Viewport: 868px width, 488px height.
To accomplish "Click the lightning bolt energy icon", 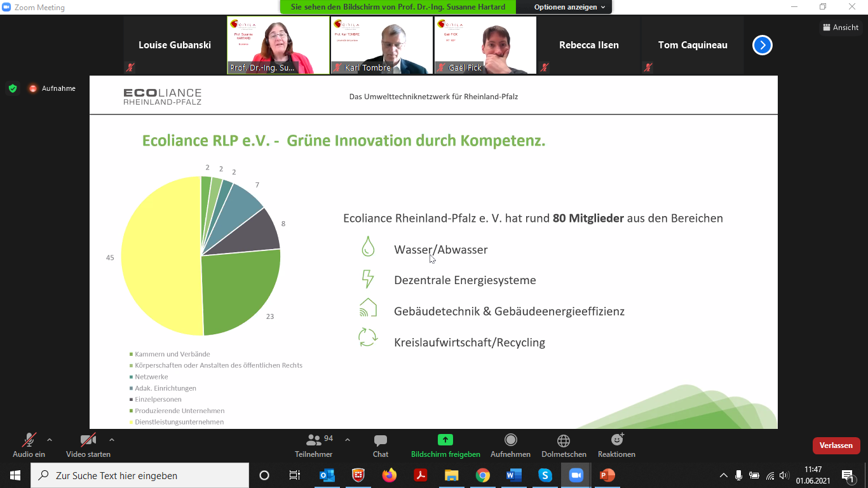I will [368, 279].
